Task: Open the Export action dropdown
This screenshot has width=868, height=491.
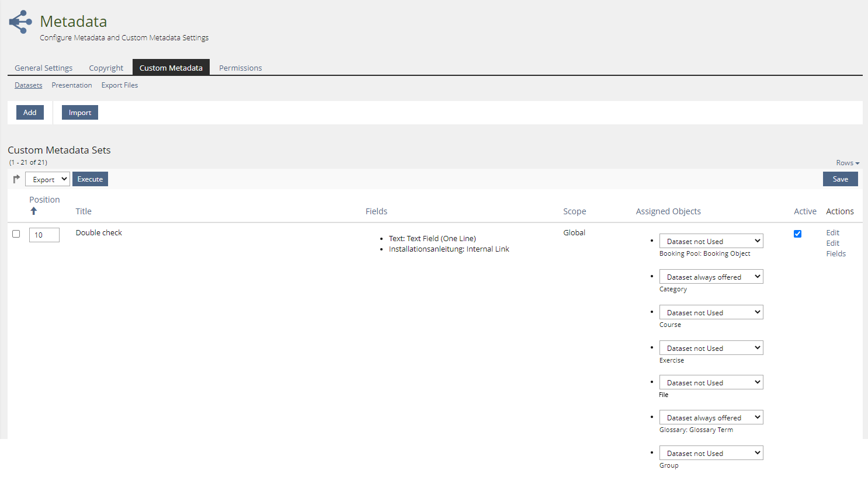Action: point(47,179)
